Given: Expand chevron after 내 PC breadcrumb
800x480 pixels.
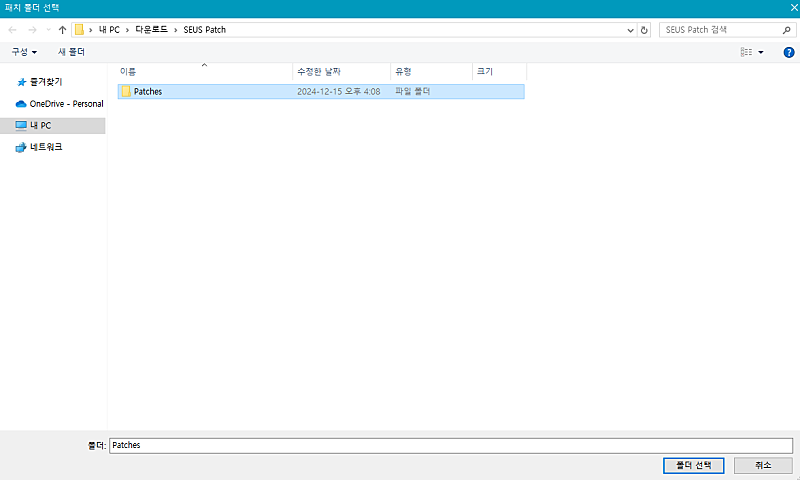Looking at the screenshot, I should tap(127, 30).
